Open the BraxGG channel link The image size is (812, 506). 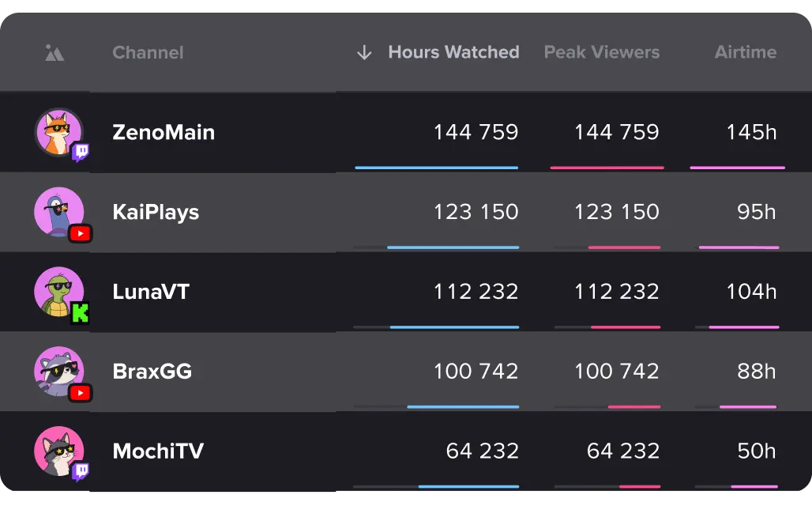pos(152,372)
